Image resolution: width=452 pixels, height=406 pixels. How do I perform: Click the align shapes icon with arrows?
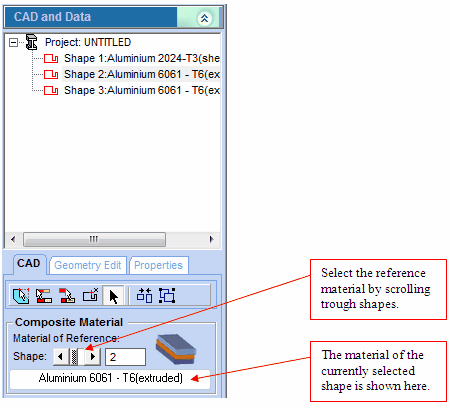click(x=144, y=295)
